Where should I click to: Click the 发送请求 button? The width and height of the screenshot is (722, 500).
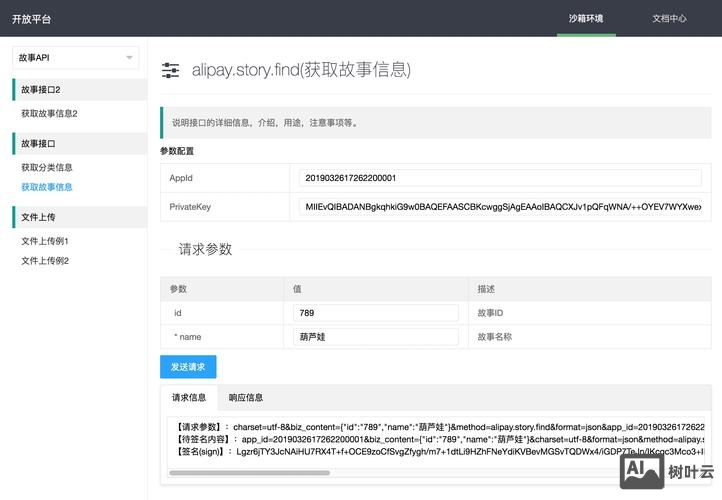click(x=188, y=367)
